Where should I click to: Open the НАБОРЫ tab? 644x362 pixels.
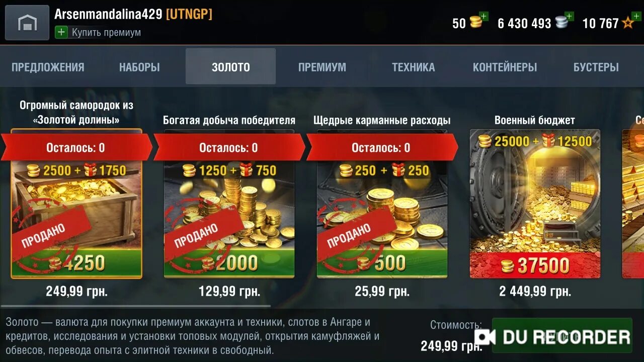[139, 67]
